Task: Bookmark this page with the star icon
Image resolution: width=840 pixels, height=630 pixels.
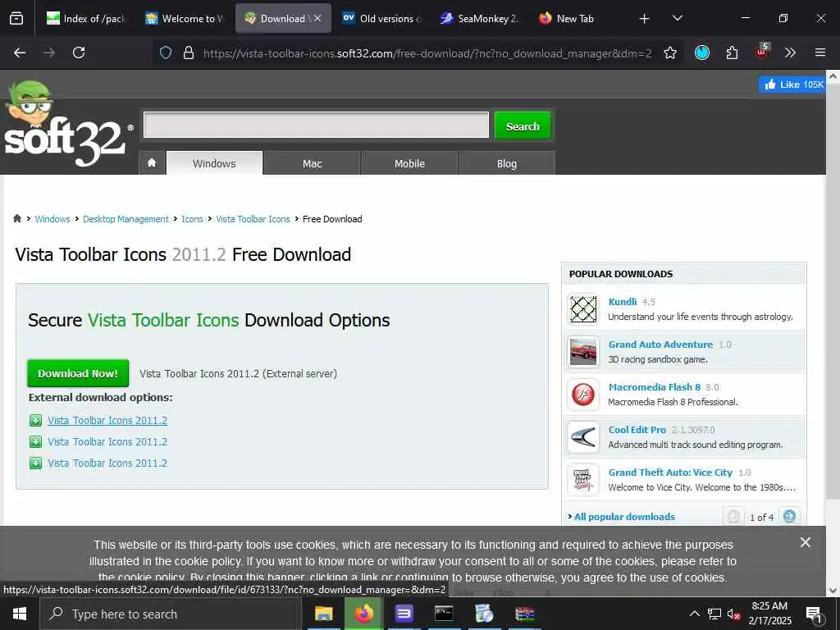Action: [x=669, y=52]
